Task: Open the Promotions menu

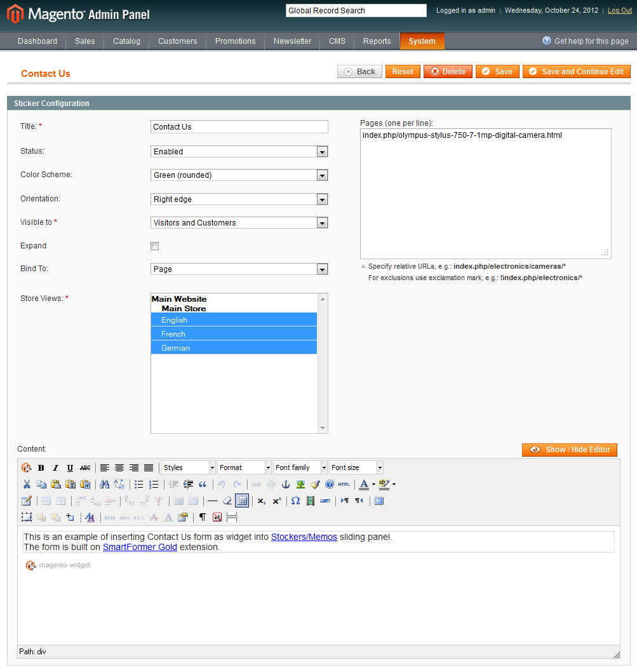Action: 235,41
